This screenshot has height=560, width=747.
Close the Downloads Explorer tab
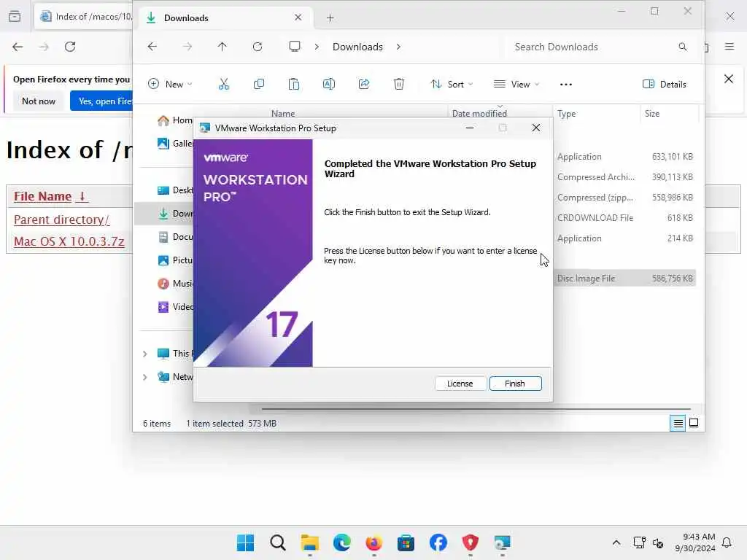298,17
